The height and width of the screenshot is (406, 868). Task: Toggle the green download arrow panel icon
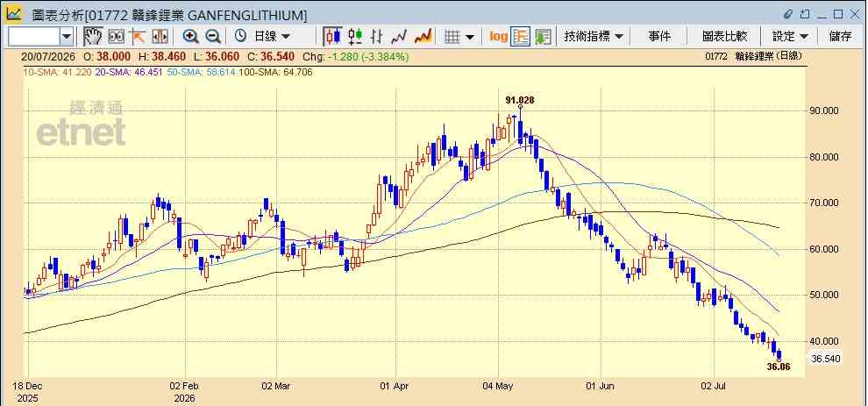point(543,37)
